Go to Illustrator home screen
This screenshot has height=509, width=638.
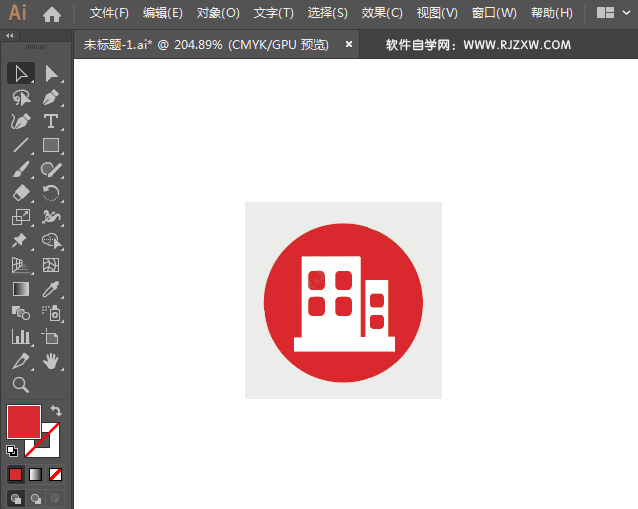[52, 14]
